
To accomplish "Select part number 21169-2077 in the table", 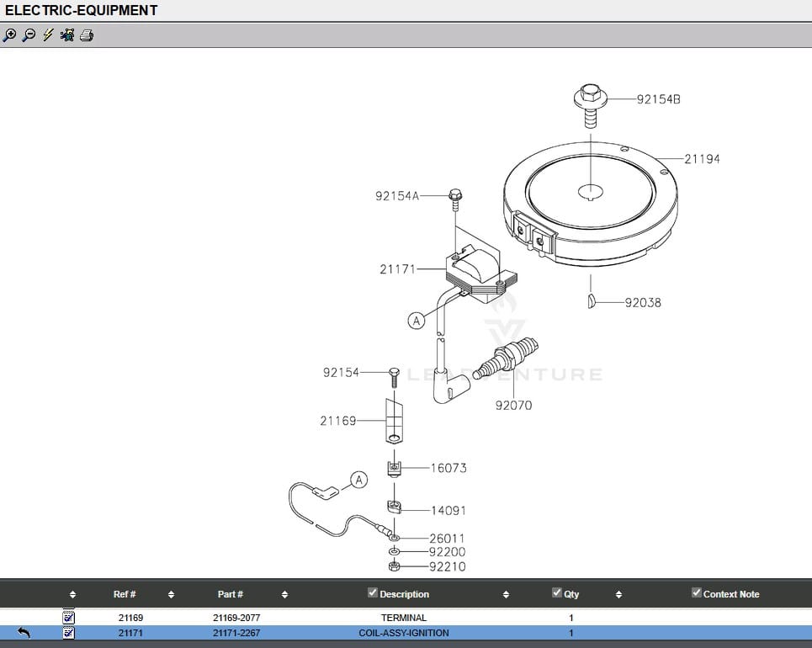I will [x=236, y=618].
